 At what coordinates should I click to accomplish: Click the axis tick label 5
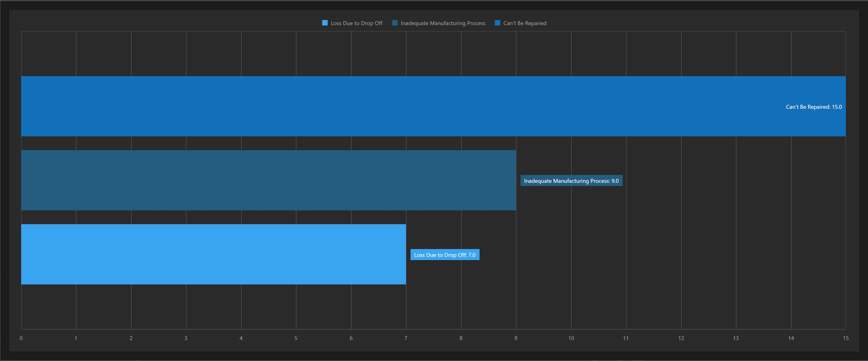296,338
